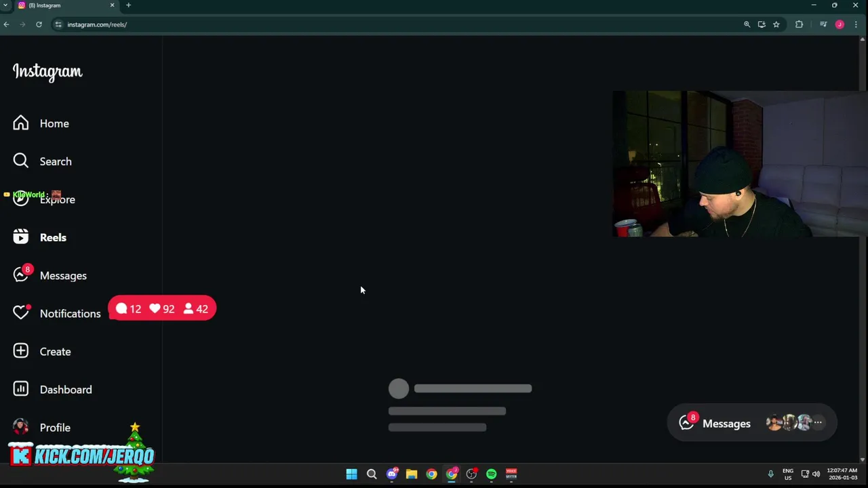The width and height of the screenshot is (868, 488).
Task: Click the page vertical scrollbar
Action: [863, 247]
